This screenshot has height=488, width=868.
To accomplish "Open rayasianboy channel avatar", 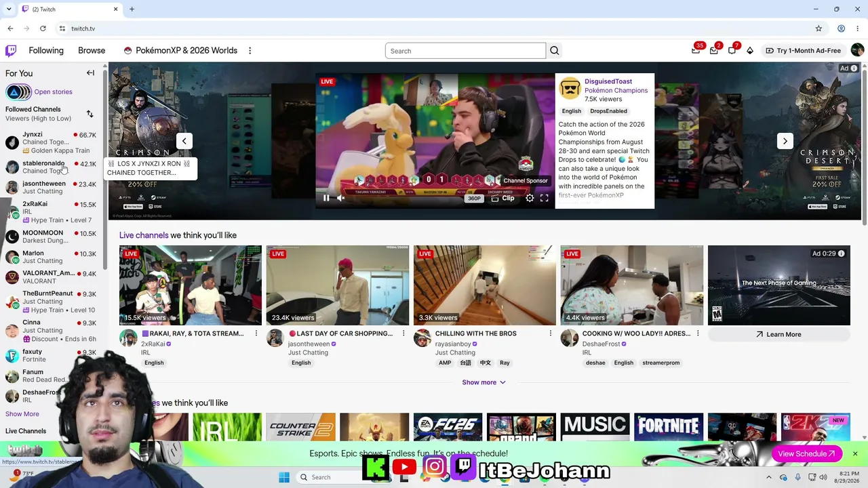I will click(422, 338).
